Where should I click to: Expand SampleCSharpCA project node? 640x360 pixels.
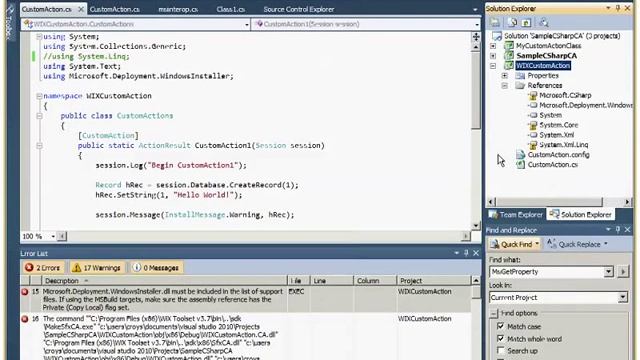click(x=493, y=56)
